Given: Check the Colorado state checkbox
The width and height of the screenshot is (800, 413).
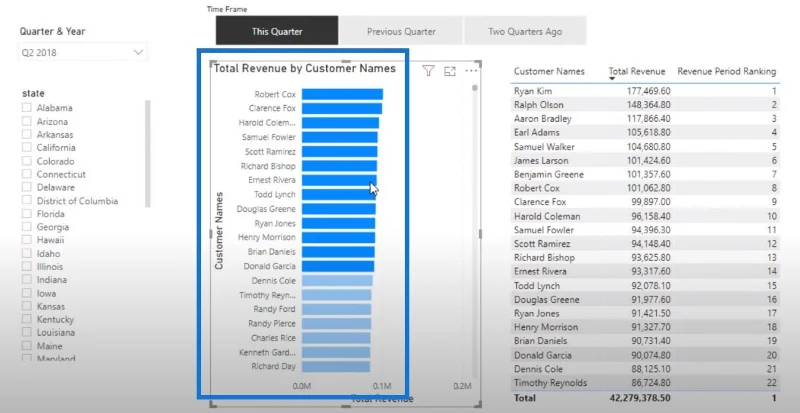Looking at the screenshot, I should click(x=27, y=161).
